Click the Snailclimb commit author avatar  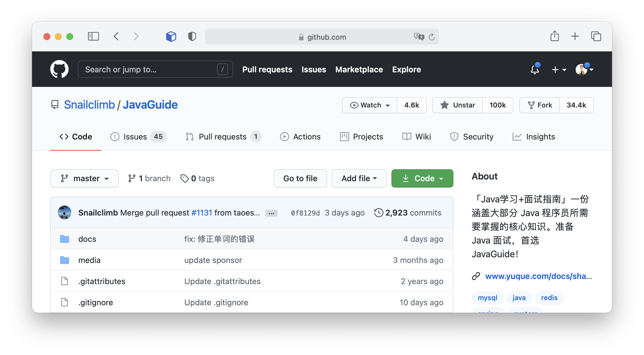tap(65, 212)
